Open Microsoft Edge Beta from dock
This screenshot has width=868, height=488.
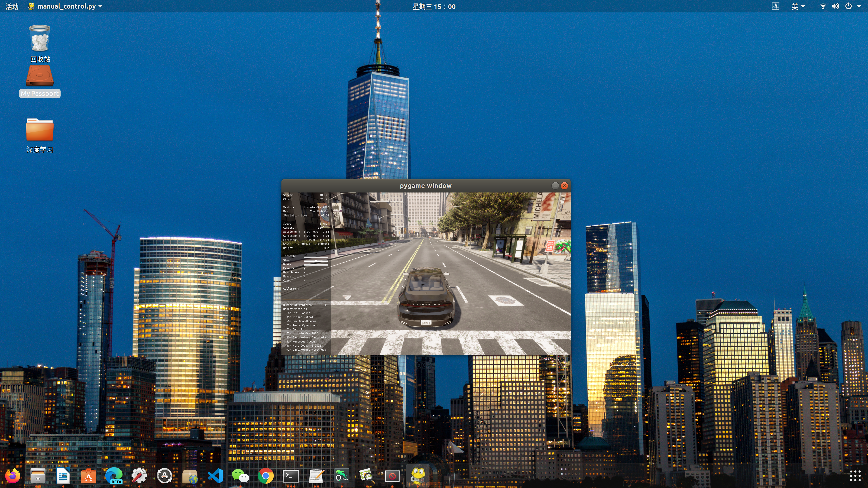point(114,476)
